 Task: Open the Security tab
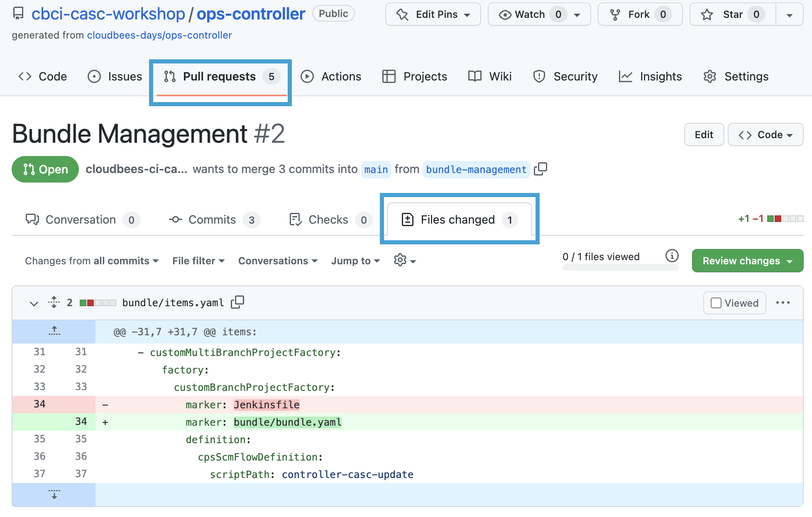click(565, 76)
